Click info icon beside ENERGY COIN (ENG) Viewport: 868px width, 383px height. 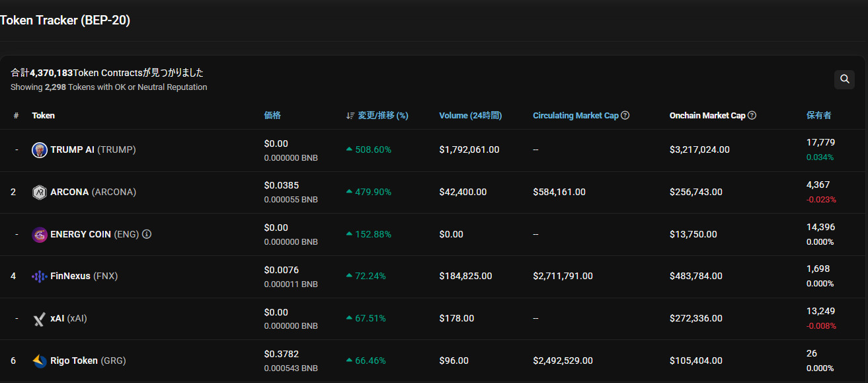[147, 234]
